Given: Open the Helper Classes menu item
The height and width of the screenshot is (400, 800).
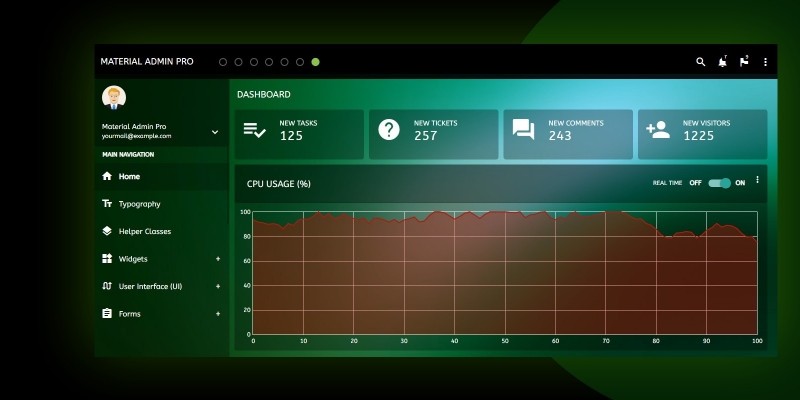Looking at the screenshot, I should (161, 231).
